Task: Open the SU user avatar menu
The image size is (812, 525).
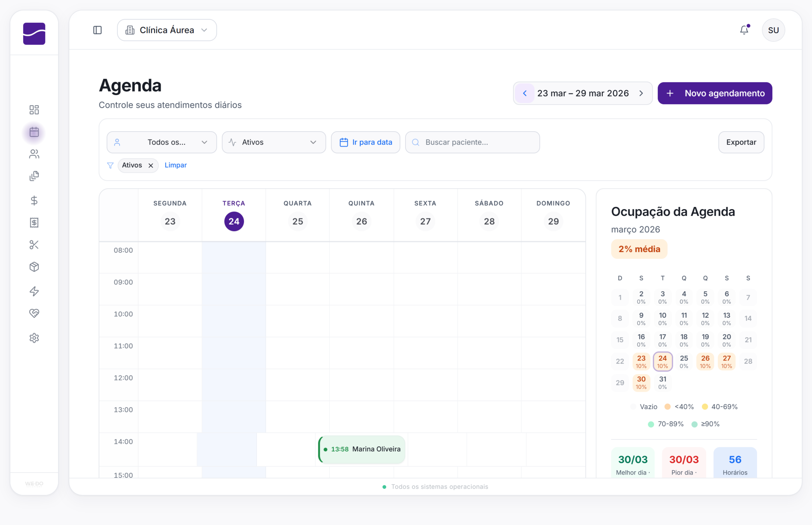Action: coord(773,30)
